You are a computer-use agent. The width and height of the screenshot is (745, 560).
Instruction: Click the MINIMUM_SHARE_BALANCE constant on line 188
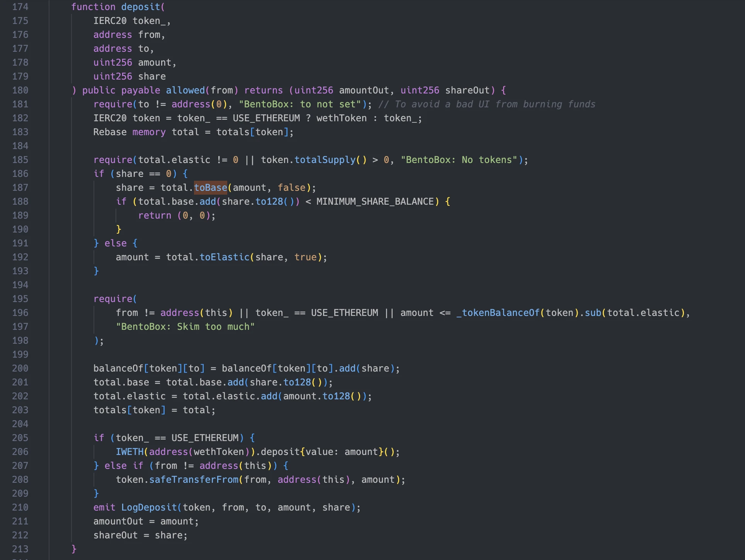point(375,201)
